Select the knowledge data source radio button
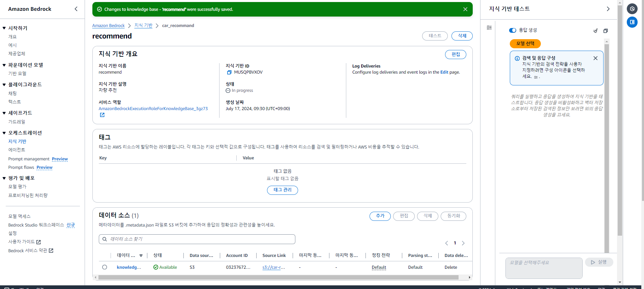Screen dimensions: 644x289 coord(105,267)
